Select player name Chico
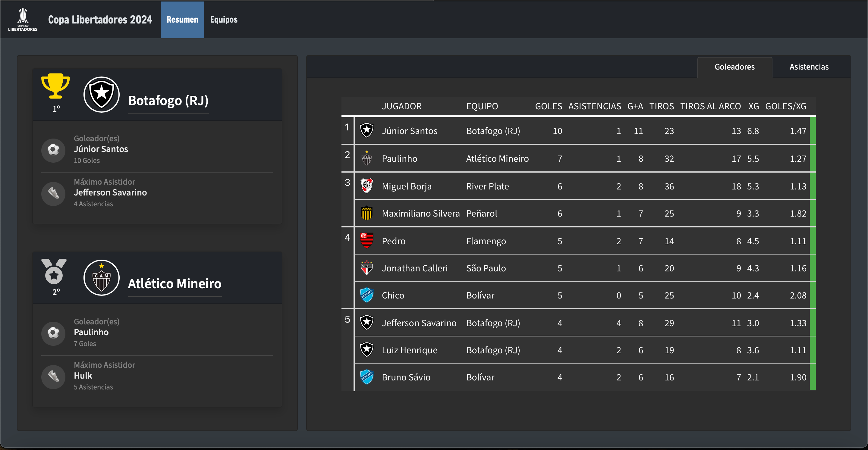The width and height of the screenshot is (868, 450). point(393,295)
